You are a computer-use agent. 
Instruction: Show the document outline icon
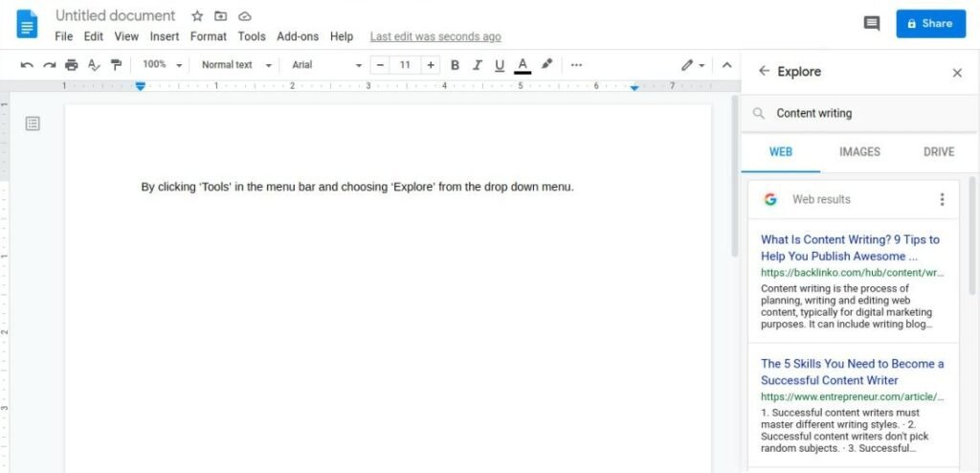pyautogui.click(x=33, y=124)
